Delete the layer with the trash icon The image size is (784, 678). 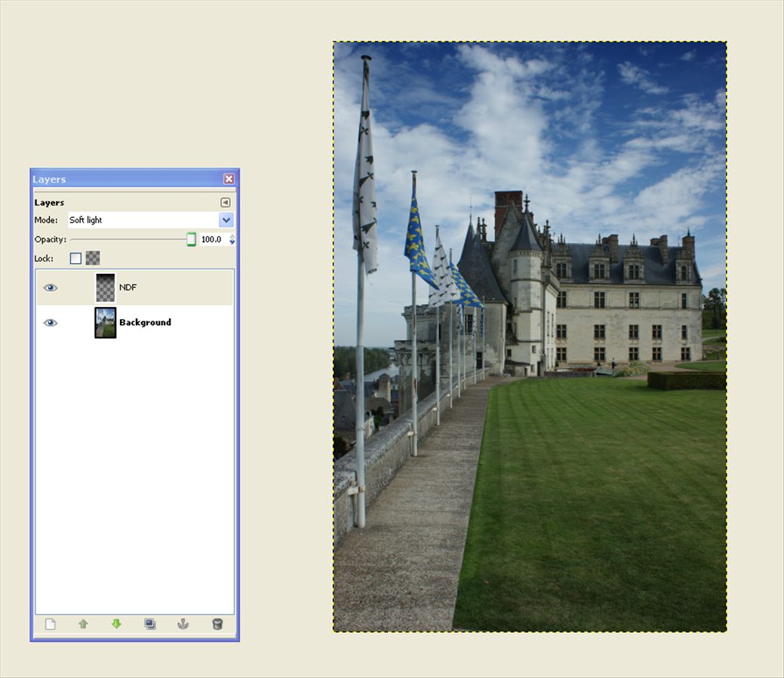[x=217, y=624]
